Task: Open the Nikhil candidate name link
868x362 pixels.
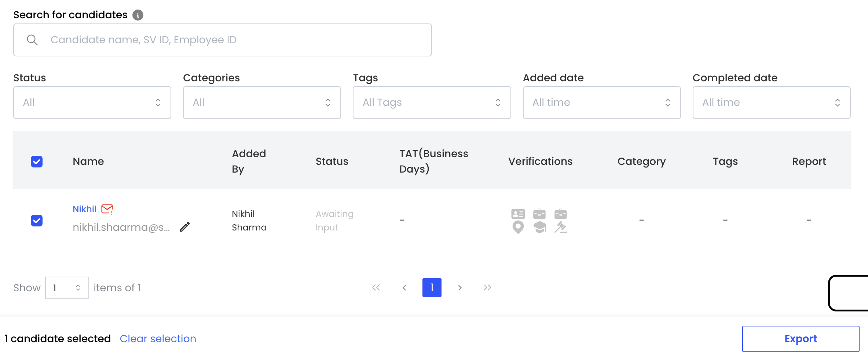Action: [x=85, y=209]
